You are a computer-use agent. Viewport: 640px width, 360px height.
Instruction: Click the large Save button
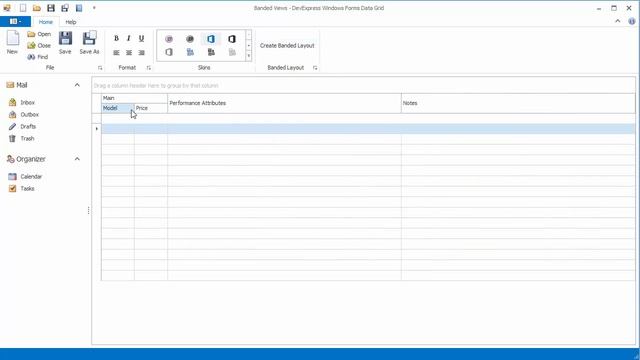pos(65,42)
